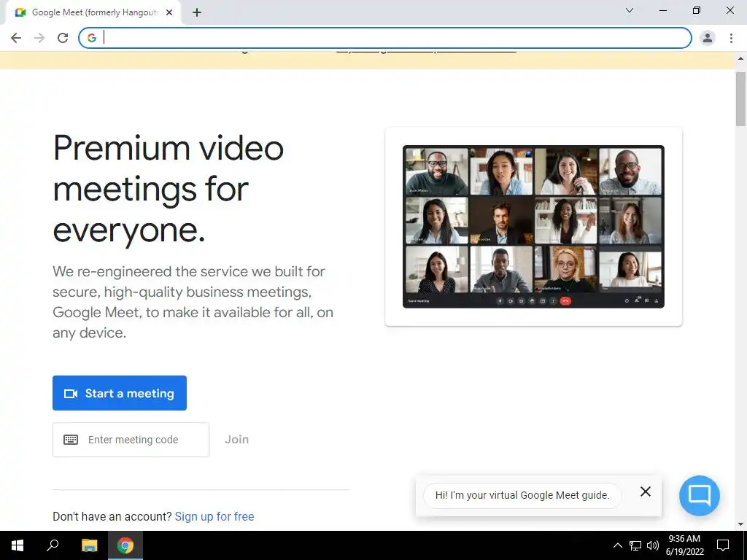747x560 pixels.
Task: Click the scrollbar up arrow
Action: pyautogui.click(x=741, y=58)
